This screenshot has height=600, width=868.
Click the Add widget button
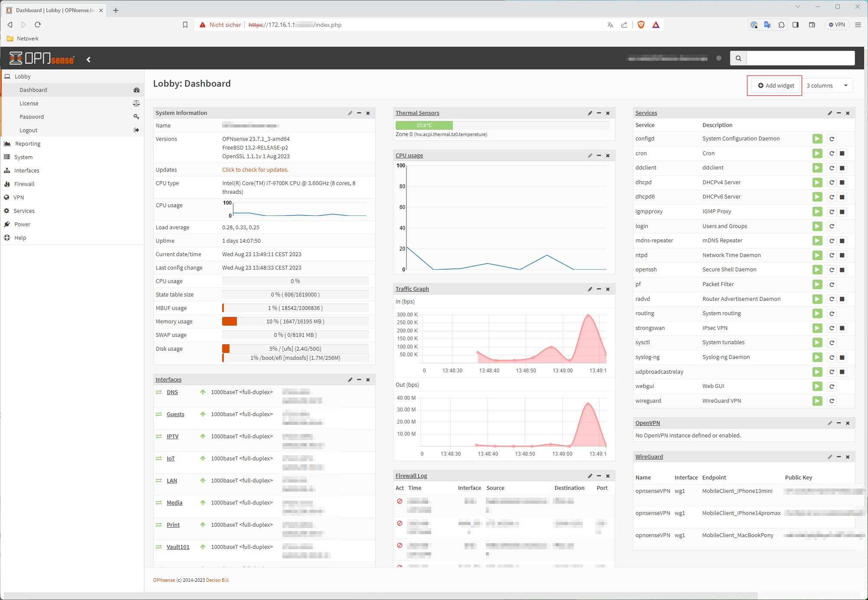pyautogui.click(x=776, y=85)
